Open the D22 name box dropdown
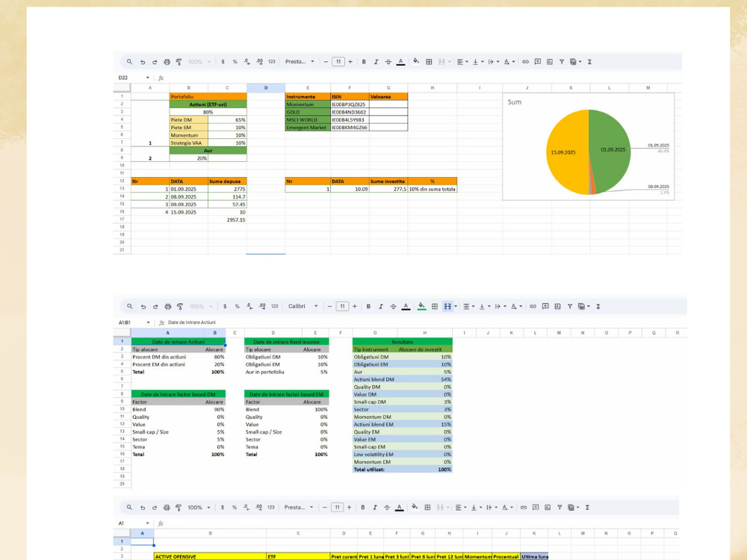The width and height of the screenshot is (747, 560). pyautogui.click(x=148, y=78)
